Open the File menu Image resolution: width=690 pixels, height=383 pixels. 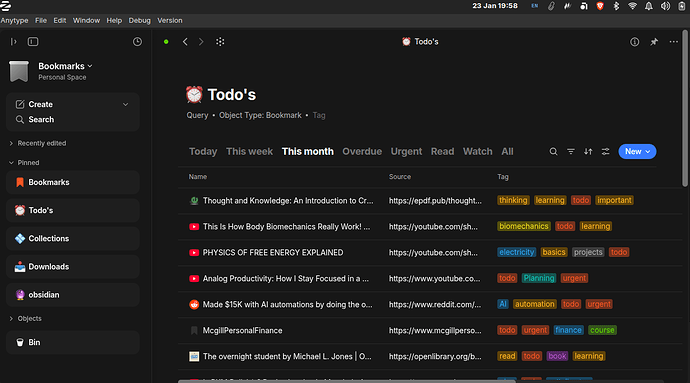click(x=41, y=20)
